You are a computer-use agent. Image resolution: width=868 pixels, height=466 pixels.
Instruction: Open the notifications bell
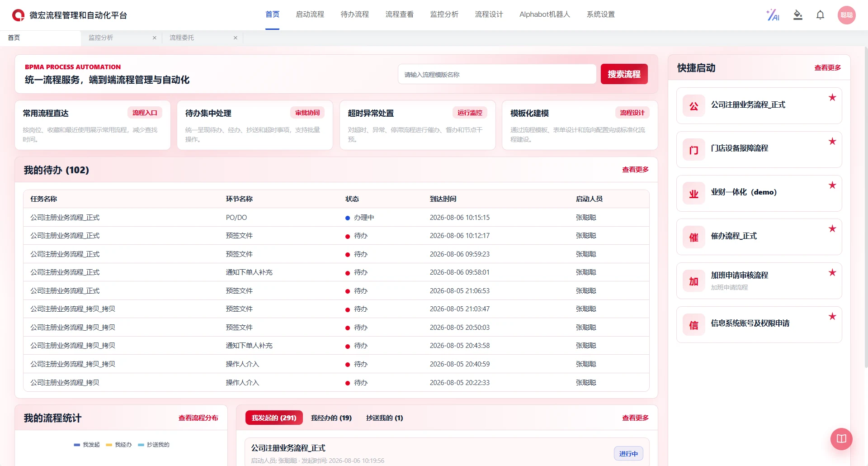pyautogui.click(x=820, y=15)
